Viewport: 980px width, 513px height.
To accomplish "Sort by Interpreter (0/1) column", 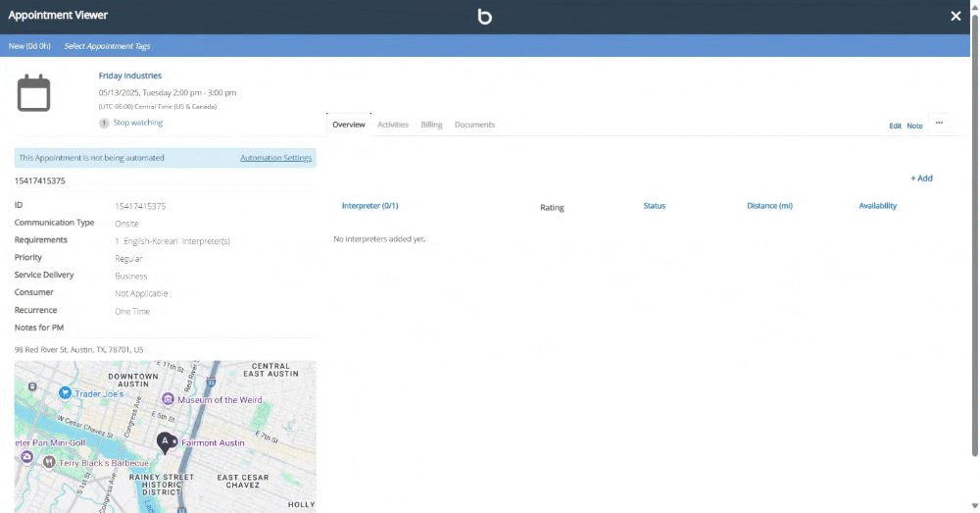I will [370, 206].
